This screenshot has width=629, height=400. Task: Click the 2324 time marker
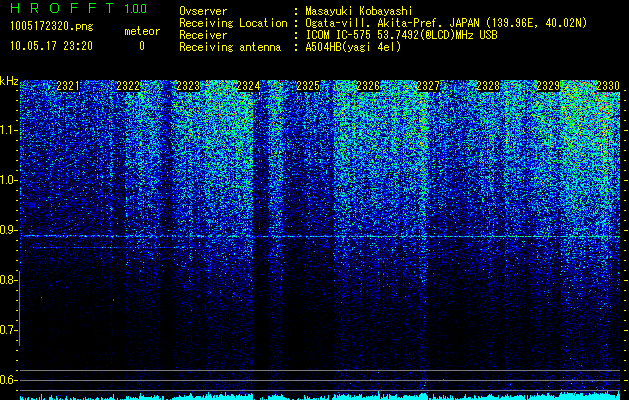[x=248, y=86]
